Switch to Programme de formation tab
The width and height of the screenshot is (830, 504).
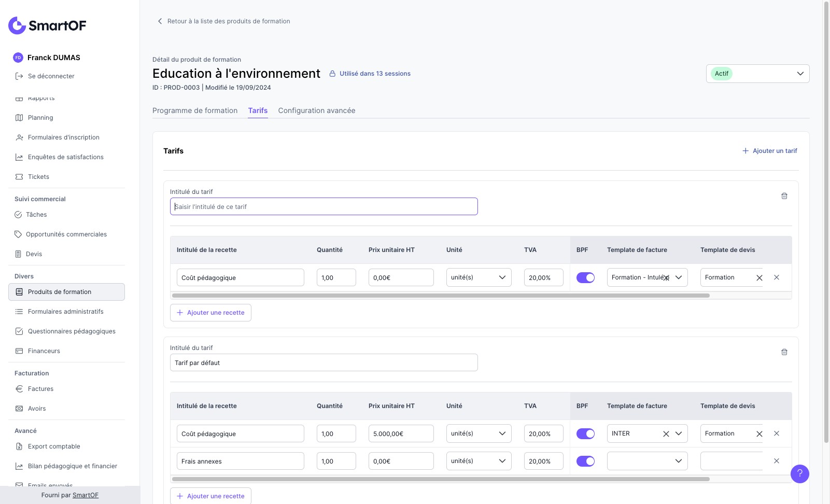click(x=195, y=110)
